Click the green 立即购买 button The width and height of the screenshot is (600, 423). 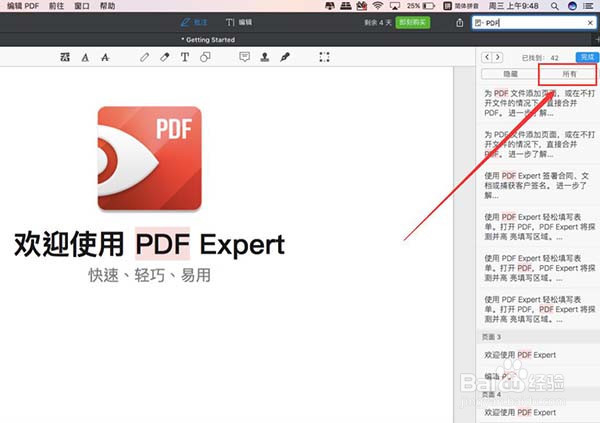[412, 23]
